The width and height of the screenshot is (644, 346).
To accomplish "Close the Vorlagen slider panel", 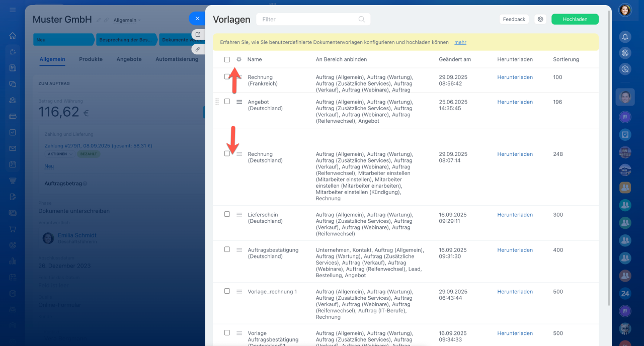I will click(x=197, y=18).
